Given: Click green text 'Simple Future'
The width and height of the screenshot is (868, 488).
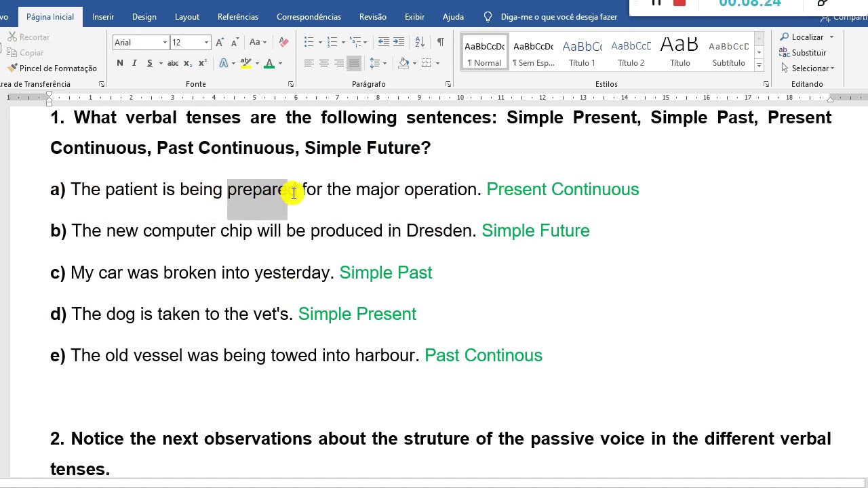Looking at the screenshot, I should coord(536,231).
